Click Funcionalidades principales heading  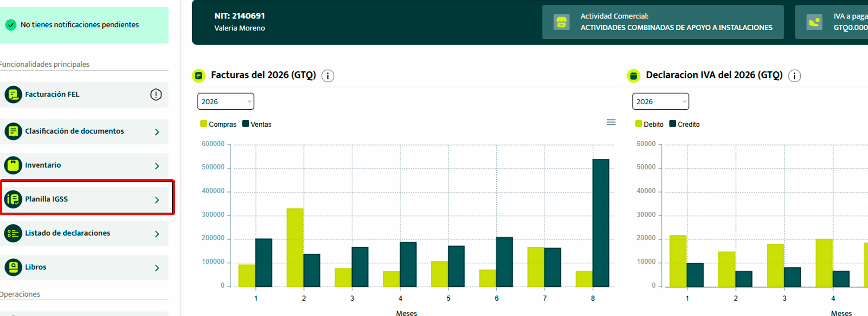pyautogui.click(x=45, y=64)
